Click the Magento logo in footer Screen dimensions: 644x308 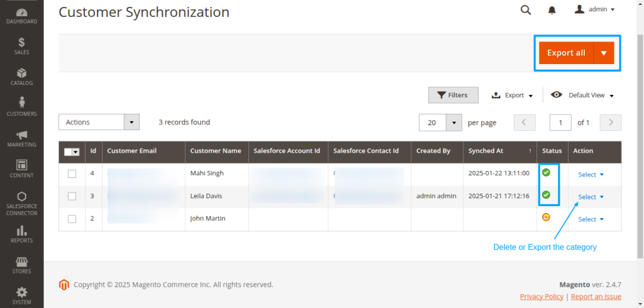(x=64, y=285)
